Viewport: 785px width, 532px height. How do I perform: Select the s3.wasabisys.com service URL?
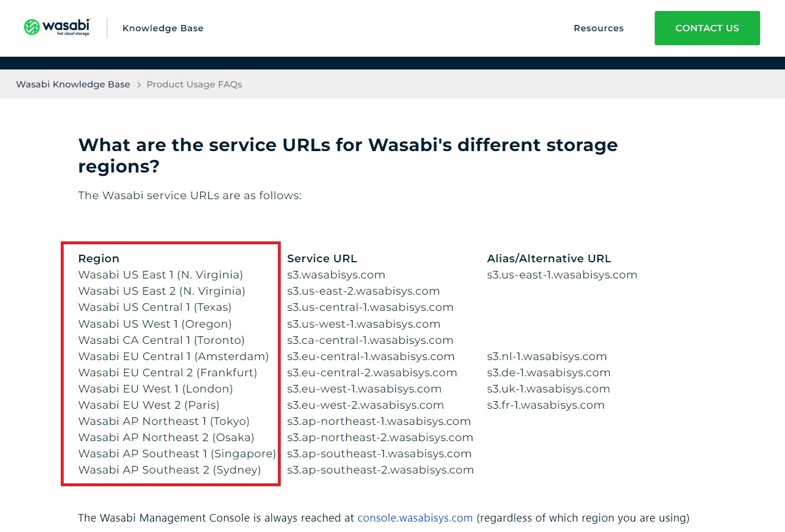tap(336, 275)
